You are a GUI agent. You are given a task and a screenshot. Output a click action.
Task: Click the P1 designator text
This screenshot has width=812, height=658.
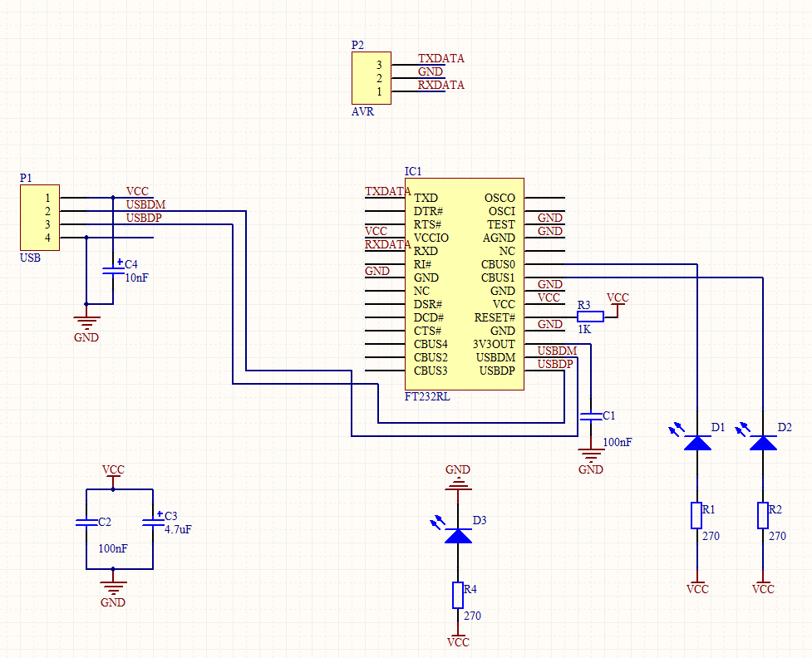click(x=26, y=178)
